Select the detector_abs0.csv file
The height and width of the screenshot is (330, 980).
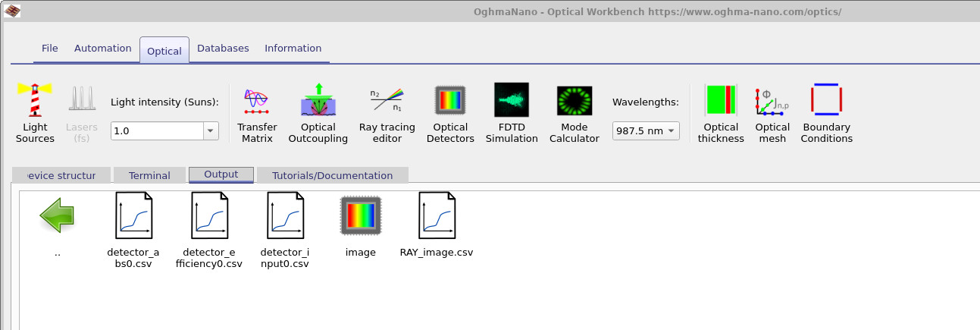[x=133, y=228]
